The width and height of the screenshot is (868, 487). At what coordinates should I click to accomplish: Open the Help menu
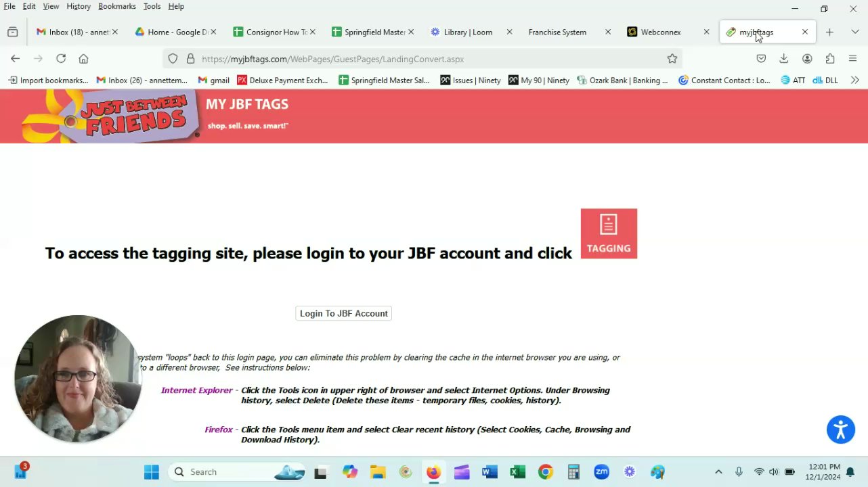(x=176, y=6)
